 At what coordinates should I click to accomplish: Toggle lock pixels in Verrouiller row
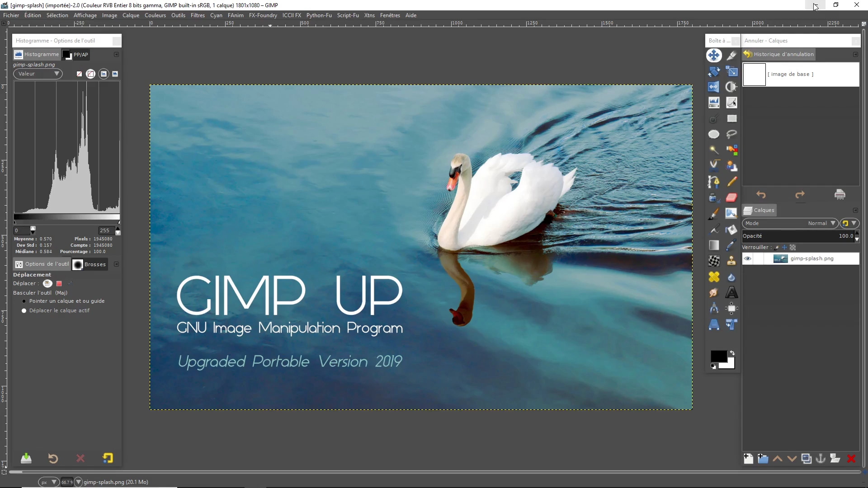776,247
